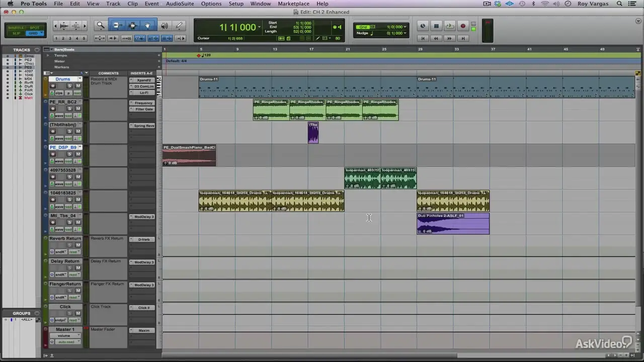Click the Master 1 volume selector
The width and height of the screenshot is (644, 362).
point(65,336)
